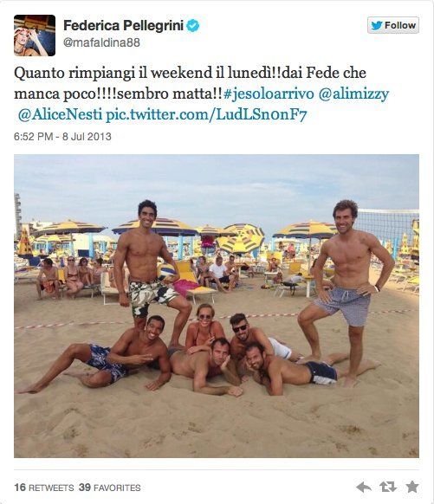Screen dimensions: 434x504
Task: Open the #jesoloarrivo hashtag
Action: (x=269, y=94)
